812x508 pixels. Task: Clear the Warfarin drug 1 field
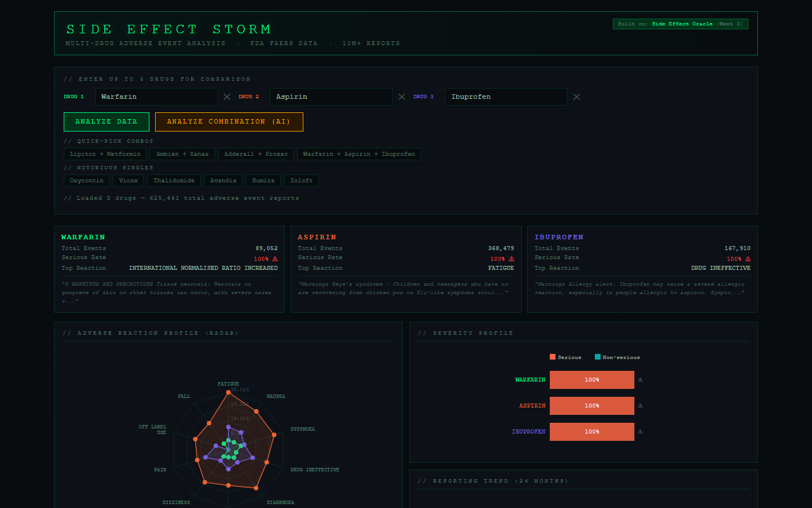coord(227,97)
